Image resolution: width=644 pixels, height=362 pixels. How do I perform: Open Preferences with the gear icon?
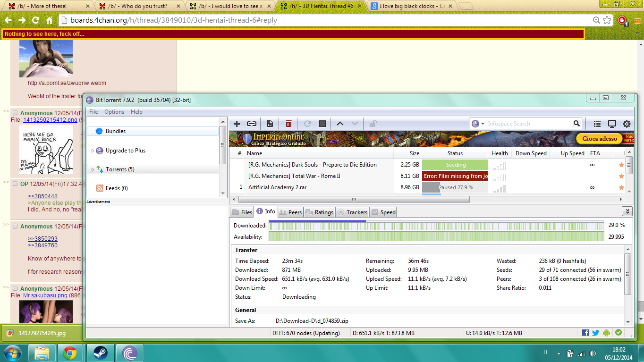tap(627, 124)
